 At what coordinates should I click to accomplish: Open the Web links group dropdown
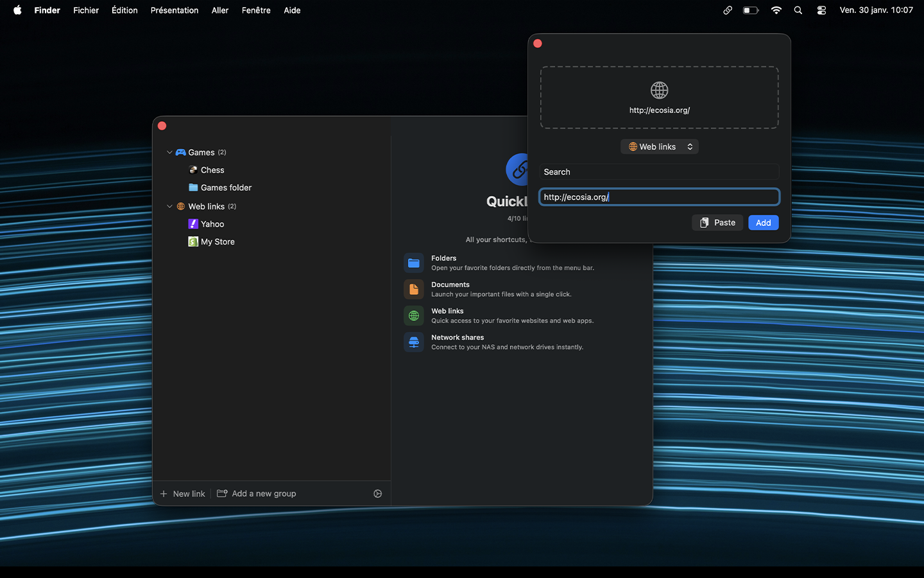point(660,146)
